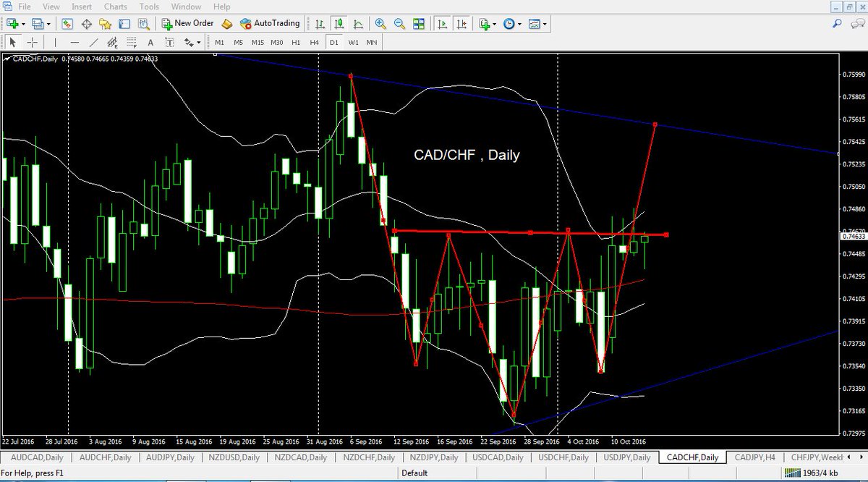Click the Templates icon

pos(534,24)
